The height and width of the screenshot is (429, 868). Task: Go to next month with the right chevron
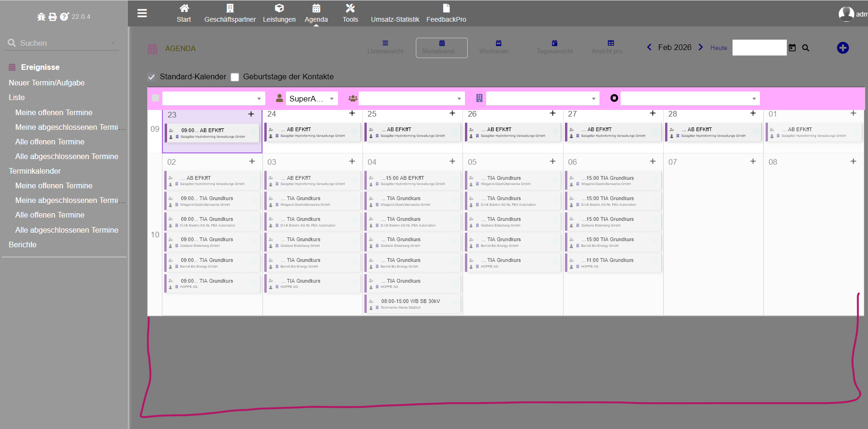click(700, 47)
